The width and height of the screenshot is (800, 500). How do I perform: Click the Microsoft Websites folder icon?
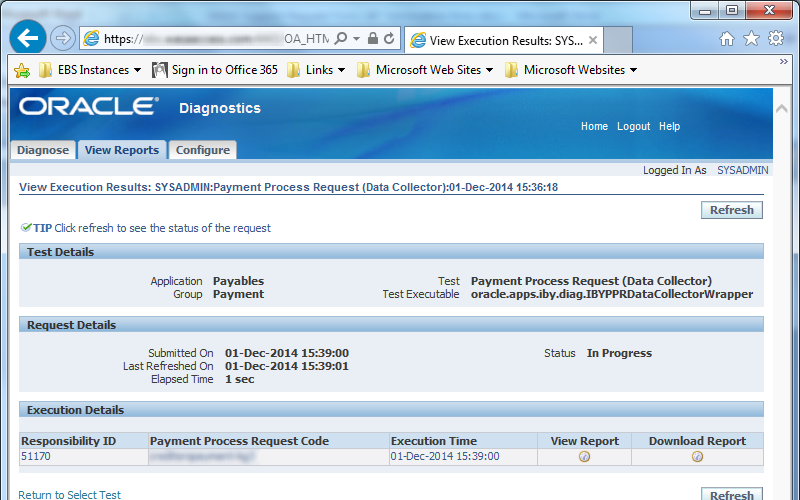click(511, 70)
